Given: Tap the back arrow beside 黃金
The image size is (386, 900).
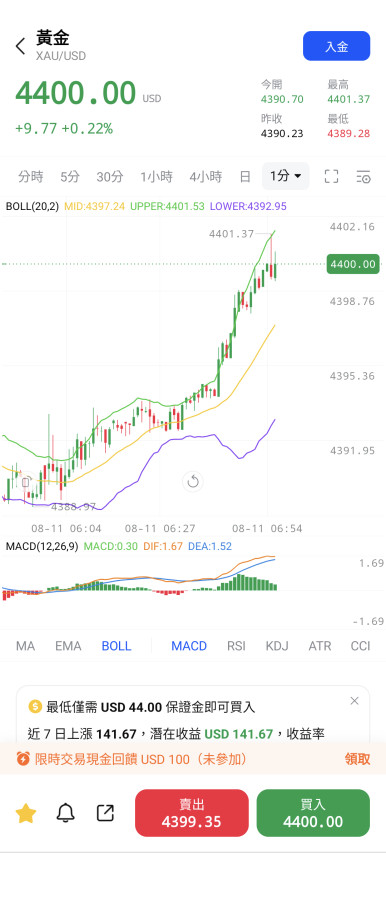Looking at the screenshot, I should (x=21, y=46).
